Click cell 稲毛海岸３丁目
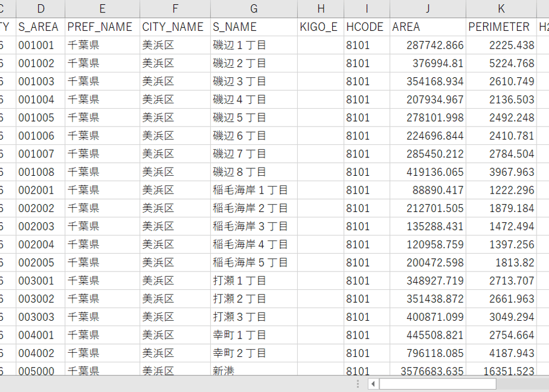This screenshot has width=549, height=392. 254,226
